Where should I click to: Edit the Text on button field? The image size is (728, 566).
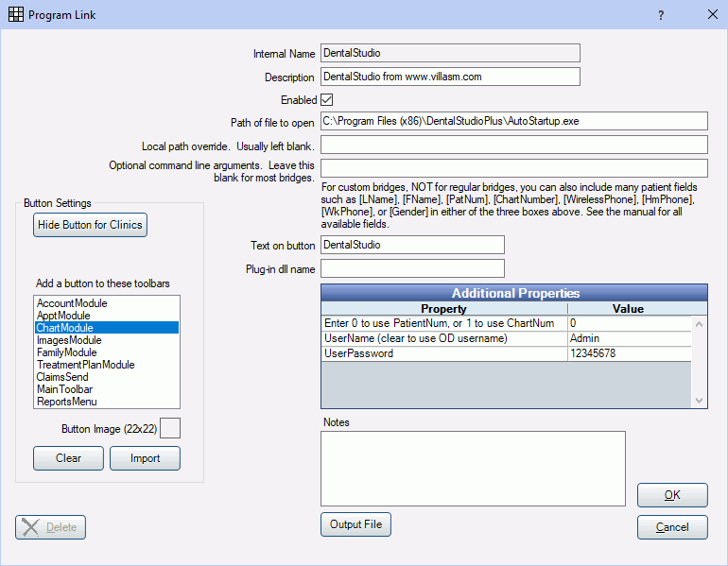[x=412, y=245]
